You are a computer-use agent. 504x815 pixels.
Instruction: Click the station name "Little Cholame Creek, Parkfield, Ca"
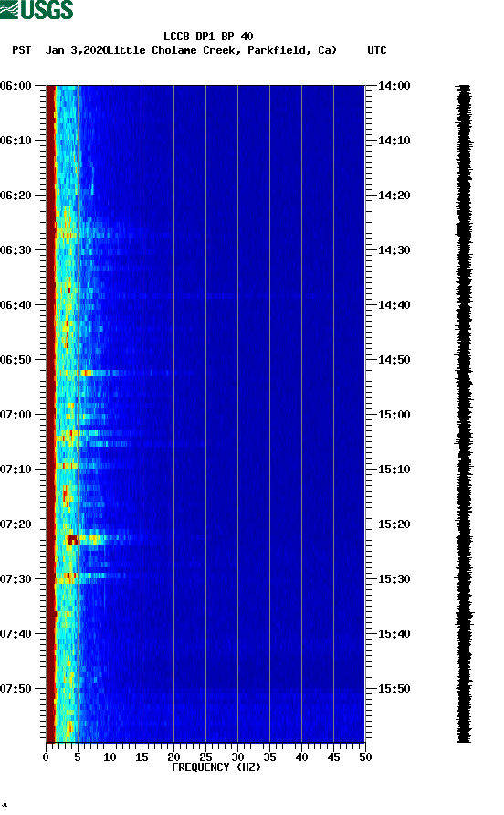point(221,50)
